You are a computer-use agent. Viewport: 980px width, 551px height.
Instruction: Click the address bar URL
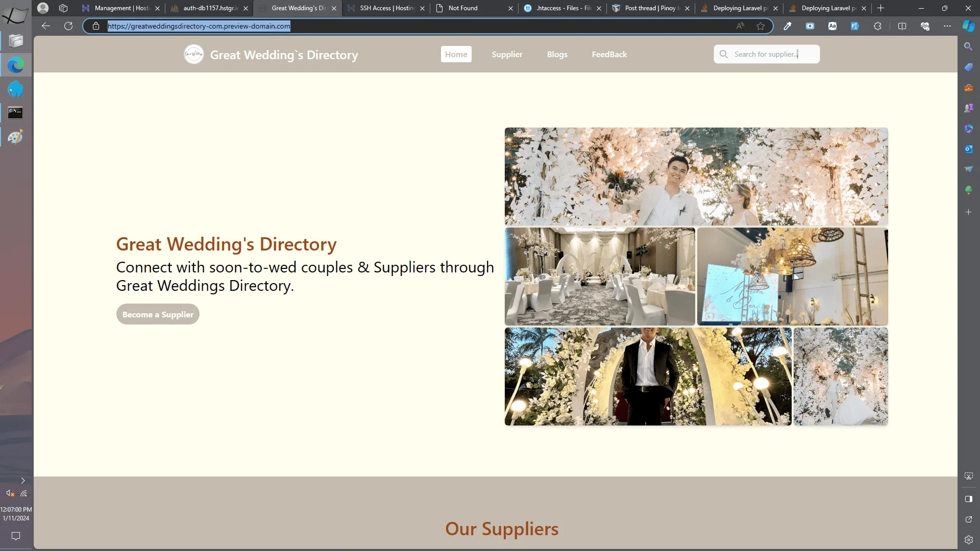pyautogui.click(x=199, y=26)
